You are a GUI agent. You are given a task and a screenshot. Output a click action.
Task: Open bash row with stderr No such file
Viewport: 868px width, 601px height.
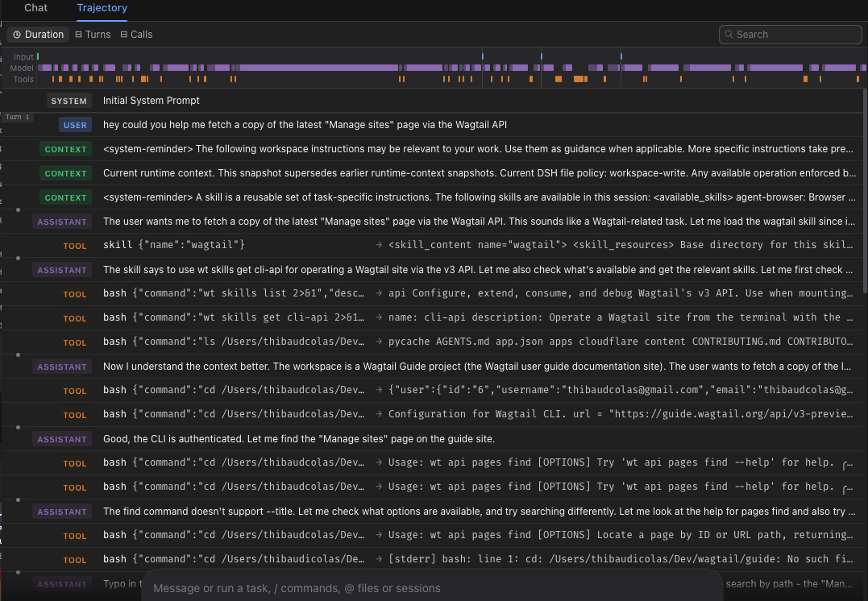[x=432, y=560]
